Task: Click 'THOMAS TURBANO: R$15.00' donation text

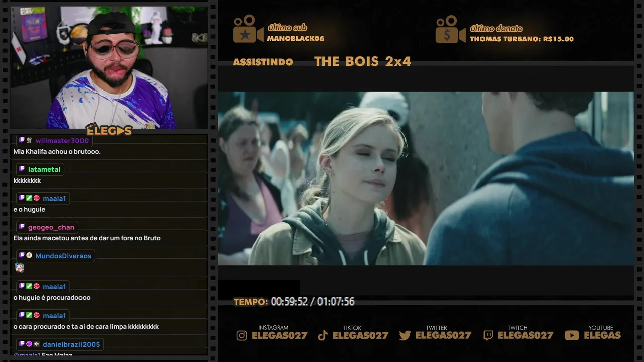Action: click(x=522, y=39)
